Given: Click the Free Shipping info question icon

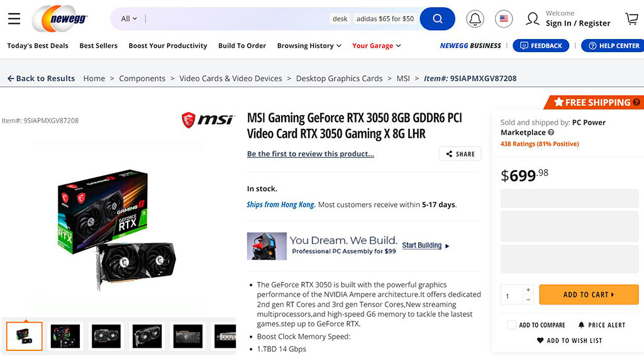Looking at the screenshot, I should tap(636, 103).
